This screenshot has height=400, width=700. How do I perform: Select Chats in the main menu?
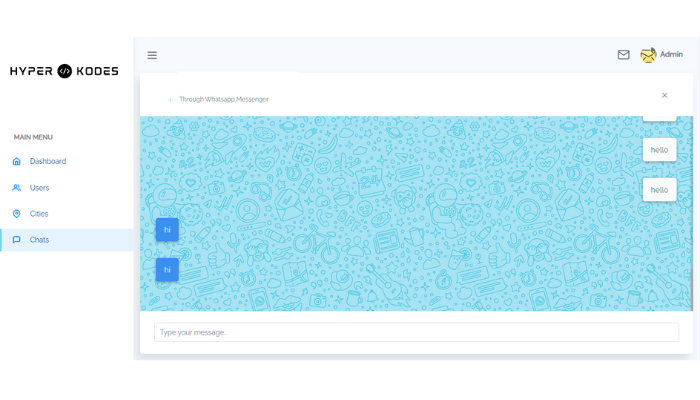[39, 240]
